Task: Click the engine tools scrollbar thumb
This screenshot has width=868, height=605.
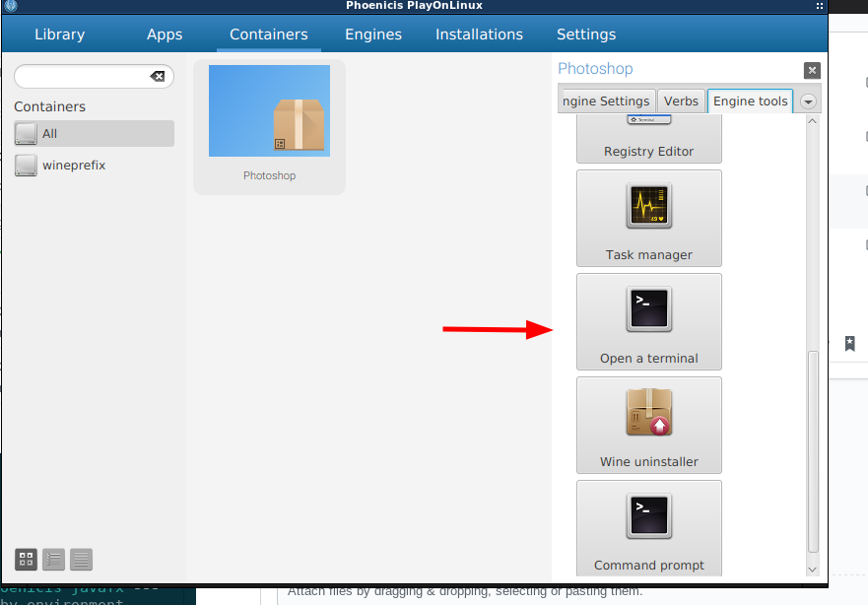Action: point(813,451)
